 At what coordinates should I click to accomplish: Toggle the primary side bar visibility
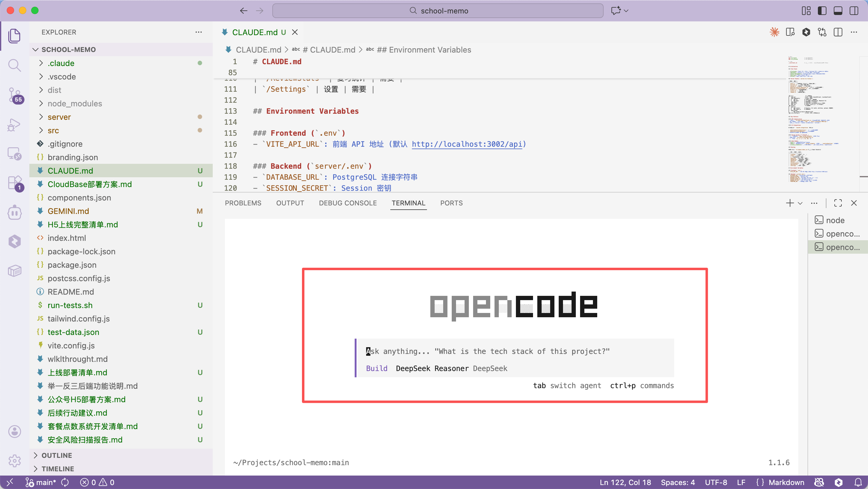(822, 11)
